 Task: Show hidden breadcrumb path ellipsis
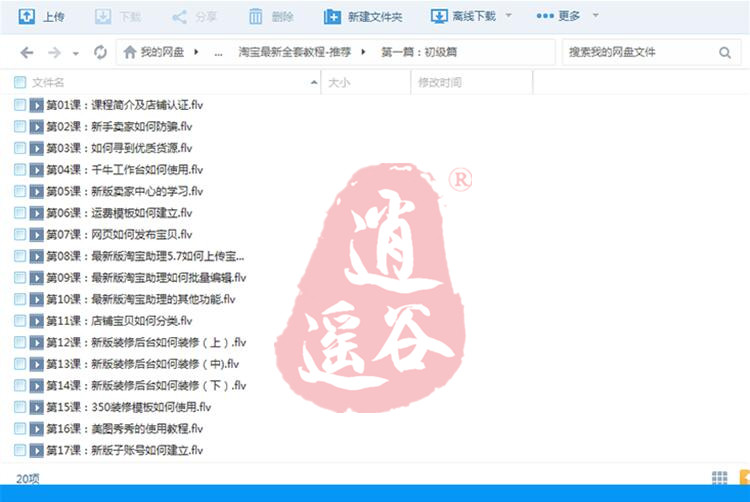218,53
